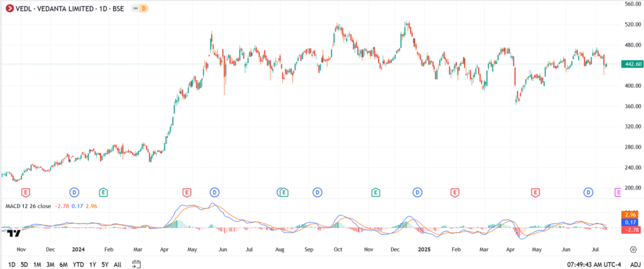Image resolution: width=644 pixels, height=269 pixels.
Task: Open chart settings gear icon
Action: click(x=632, y=249)
